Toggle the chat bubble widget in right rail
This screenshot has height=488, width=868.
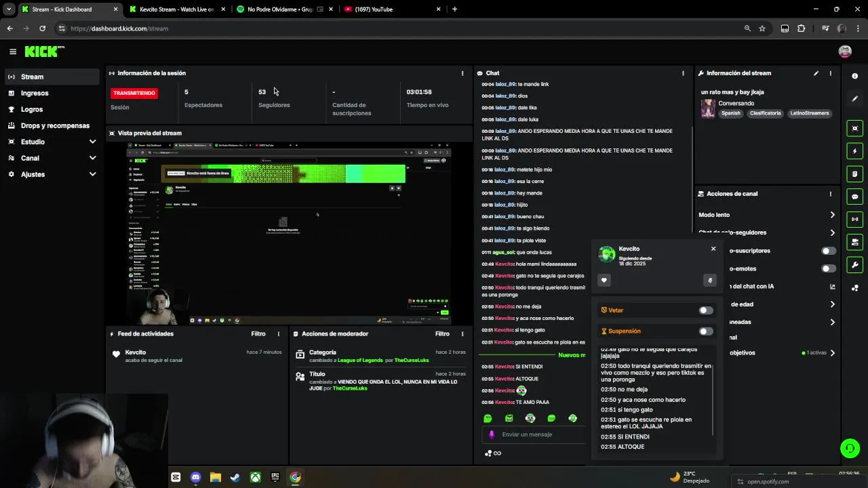(854, 197)
